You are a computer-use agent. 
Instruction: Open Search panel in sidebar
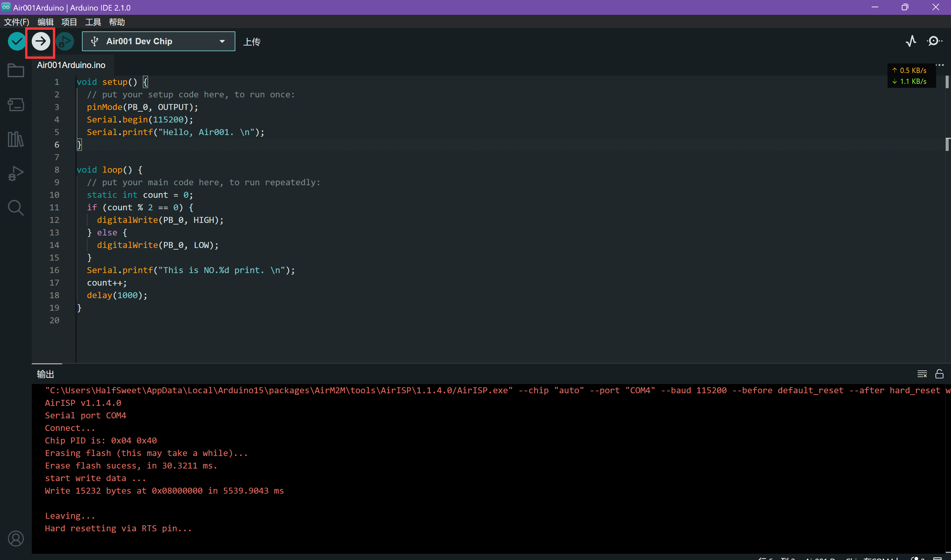coord(16,208)
